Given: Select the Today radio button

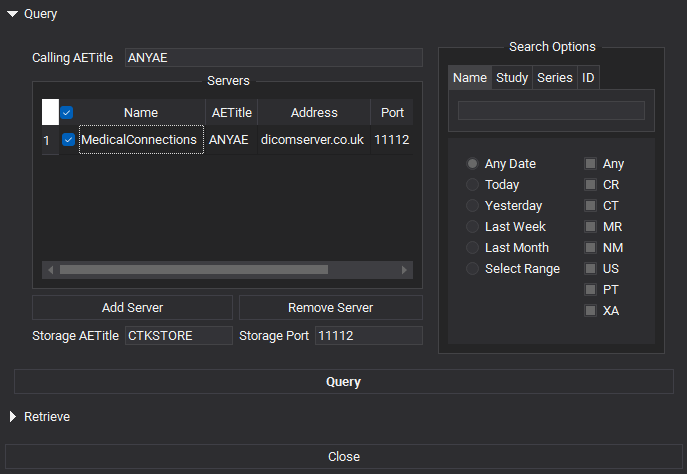Looking at the screenshot, I should pos(472,184).
